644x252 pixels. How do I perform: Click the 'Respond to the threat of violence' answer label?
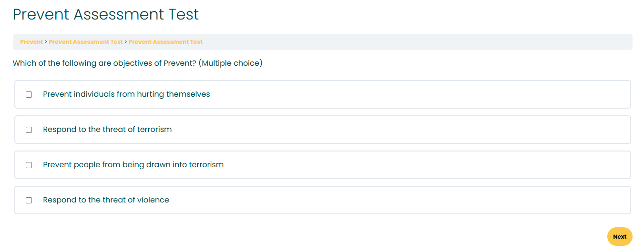(x=106, y=200)
